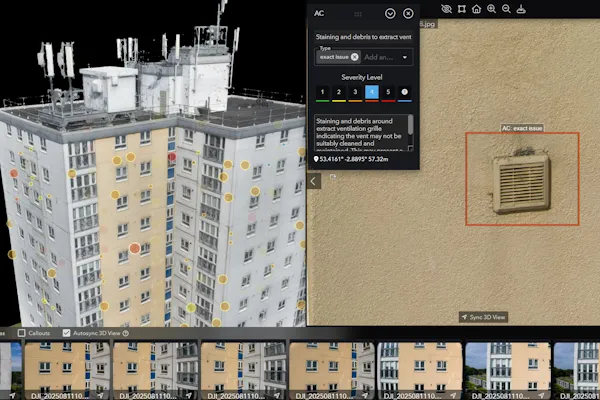
Task: Uncheck the Autosync 3D View checkbox
Action: click(x=66, y=333)
